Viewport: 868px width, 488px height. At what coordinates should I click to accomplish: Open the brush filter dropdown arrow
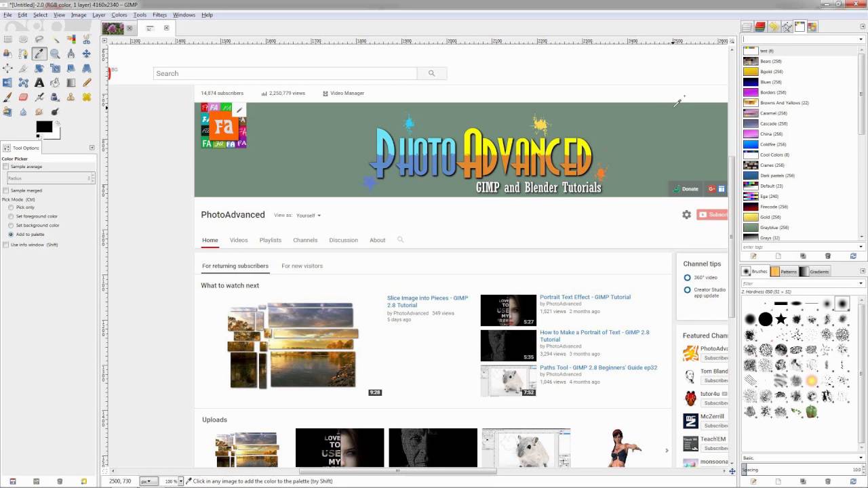861,283
